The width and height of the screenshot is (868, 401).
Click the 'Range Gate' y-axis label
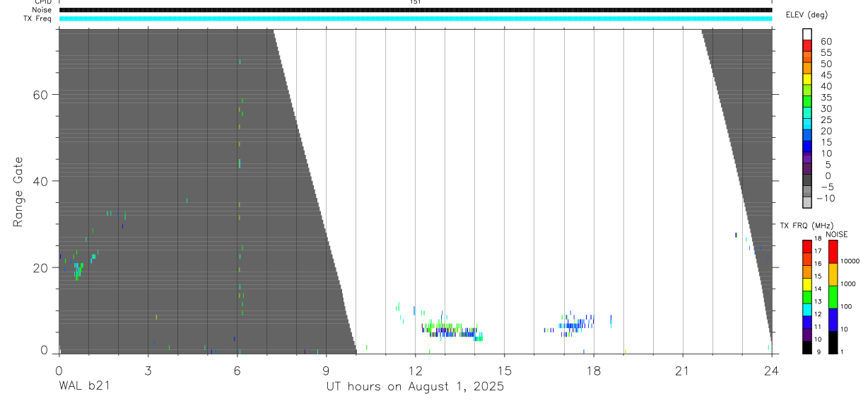(x=18, y=192)
